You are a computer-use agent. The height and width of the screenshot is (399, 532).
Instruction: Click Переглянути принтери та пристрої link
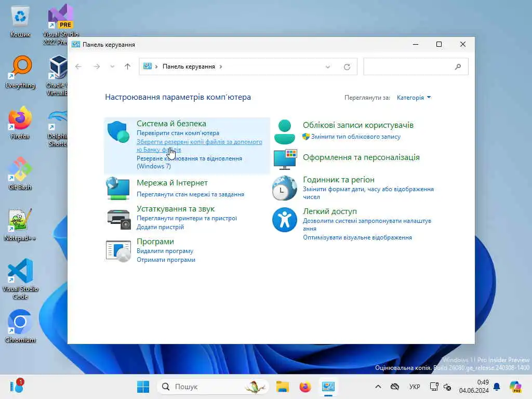pyautogui.click(x=187, y=218)
